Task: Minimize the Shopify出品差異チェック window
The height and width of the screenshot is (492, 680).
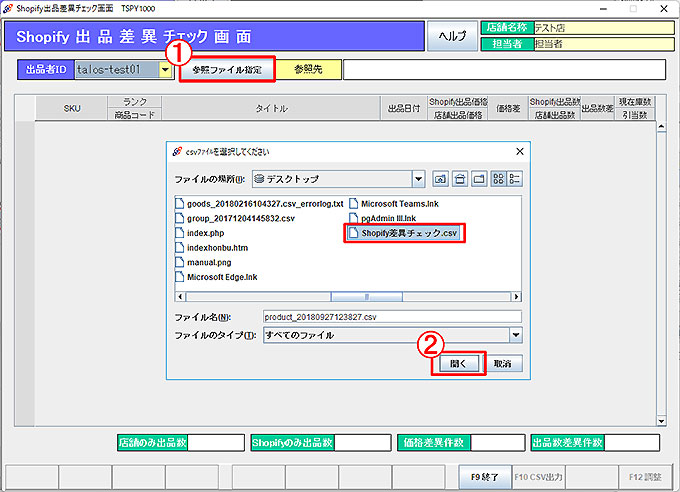Action: coord(603,8)
